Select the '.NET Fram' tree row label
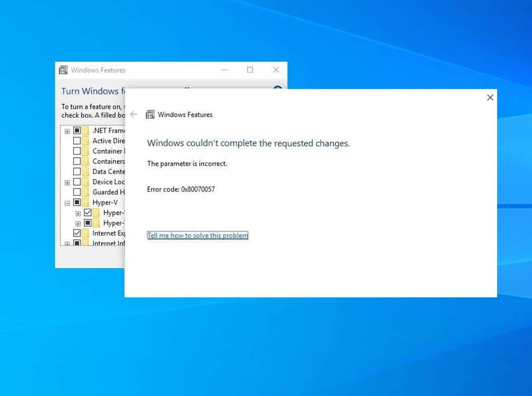Image resolution: width=532 pixels, height=396 pixels. coord(109,130)
